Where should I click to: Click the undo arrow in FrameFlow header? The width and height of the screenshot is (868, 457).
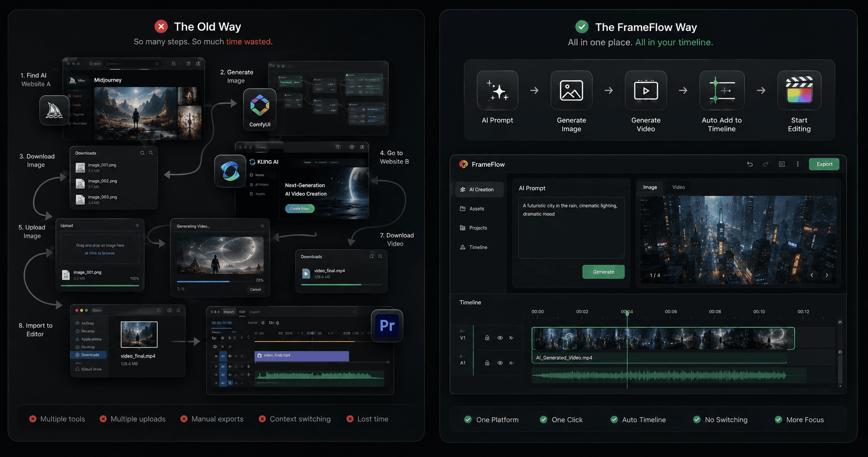pos(749,164)
